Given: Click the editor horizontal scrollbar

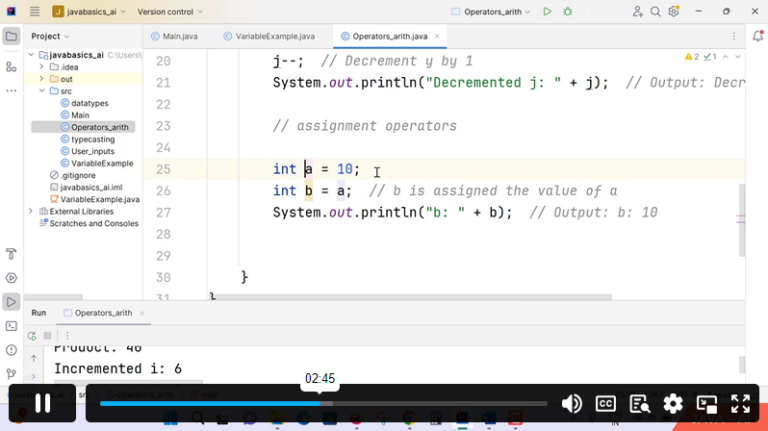Looking at the screenshot, I should click(x=410, y=297).
